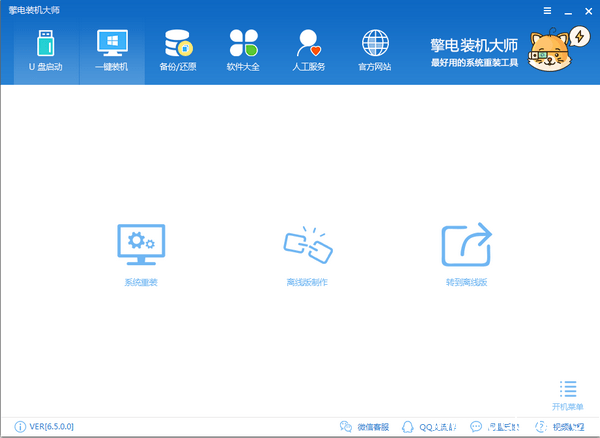Click the fox mascot image
Image resolution: width=600 pixels, height=438 pixels.
coord(560,50)
